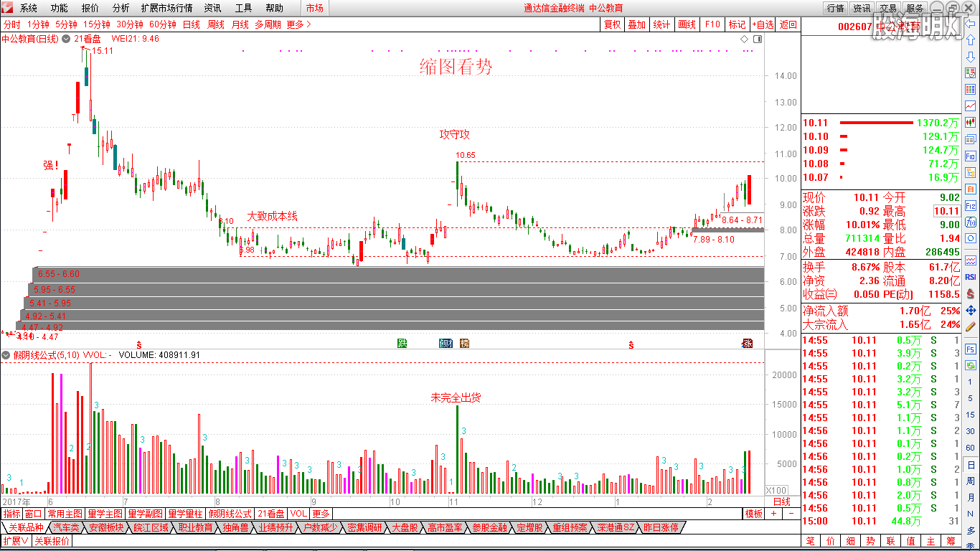Screen dimensions: 980x551
Task: Switch to 15-minute period via sidebar '15'
Action: pyautogui.click(x=971, y=415)
